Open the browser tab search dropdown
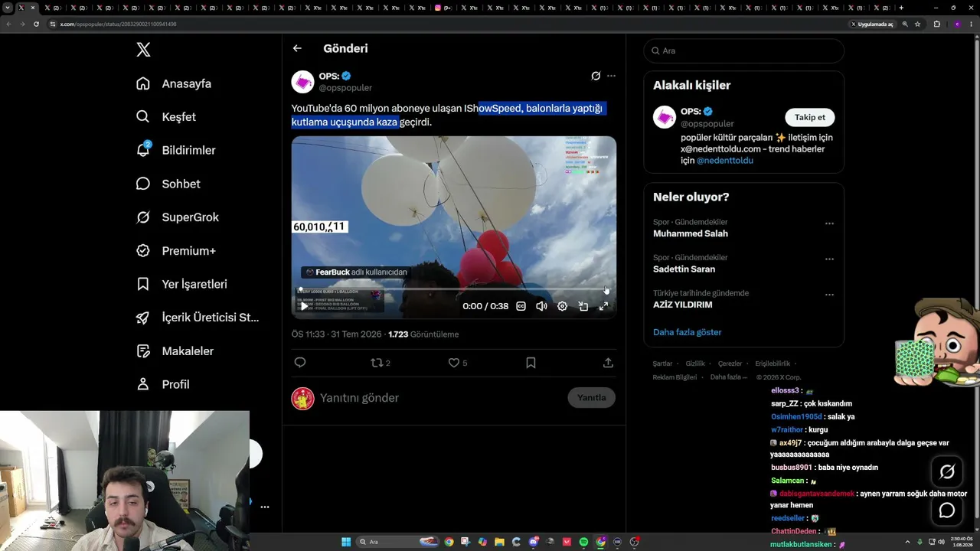Viewport: 980px width, 551px height. (8, 8)
